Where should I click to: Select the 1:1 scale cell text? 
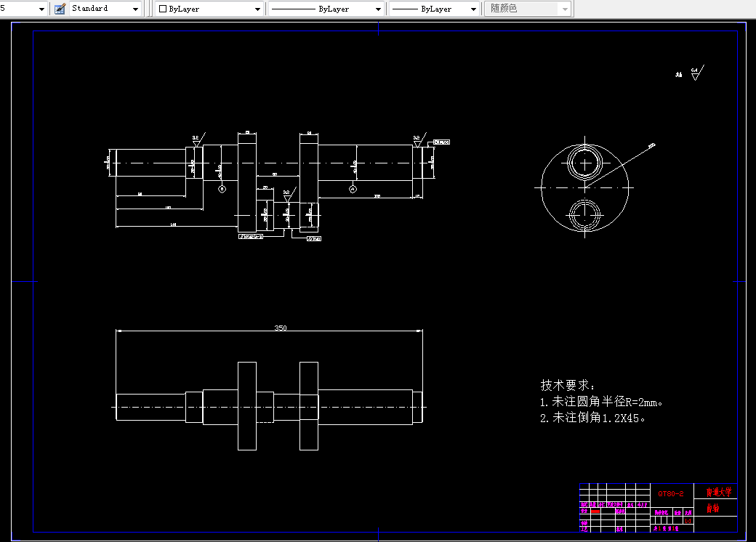click(688, 521)
